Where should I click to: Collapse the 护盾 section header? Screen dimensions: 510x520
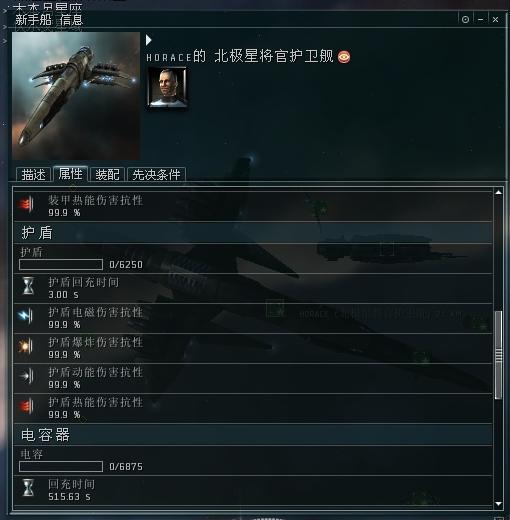click(x=253, y=232)
